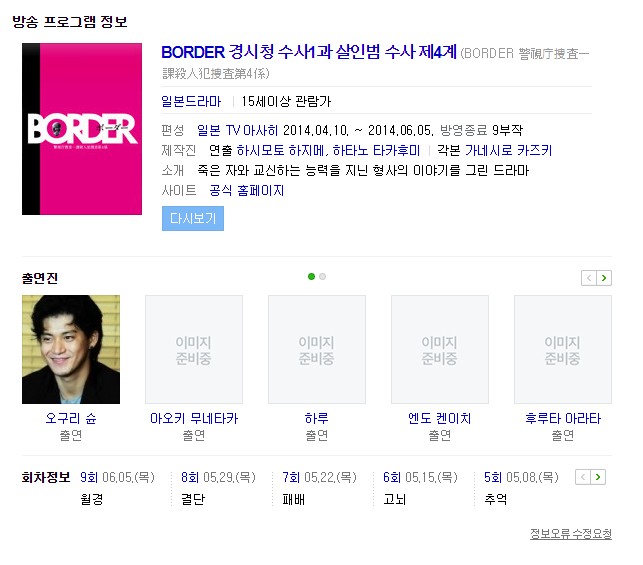Screen dimensions: 643x565
Task: Click 정보오류 수정요청 link
Action: 570,534
